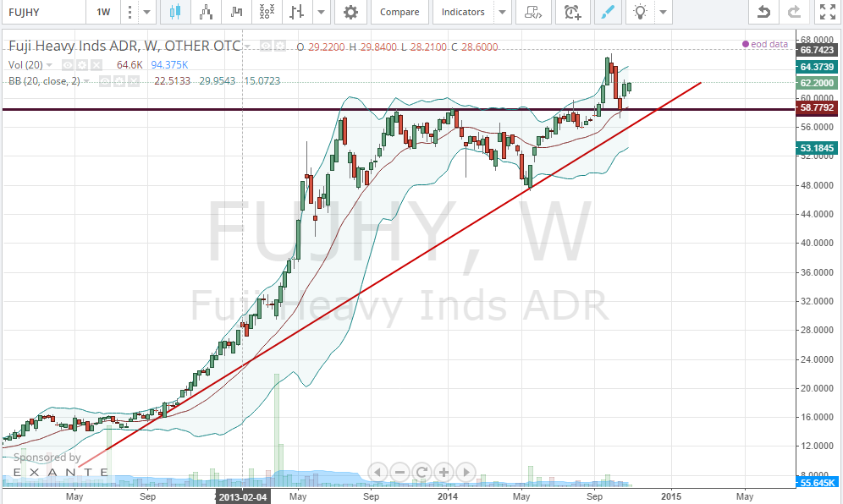Click the 1W interval button
The image size is (843, 504).
click(x=103, y=12)
